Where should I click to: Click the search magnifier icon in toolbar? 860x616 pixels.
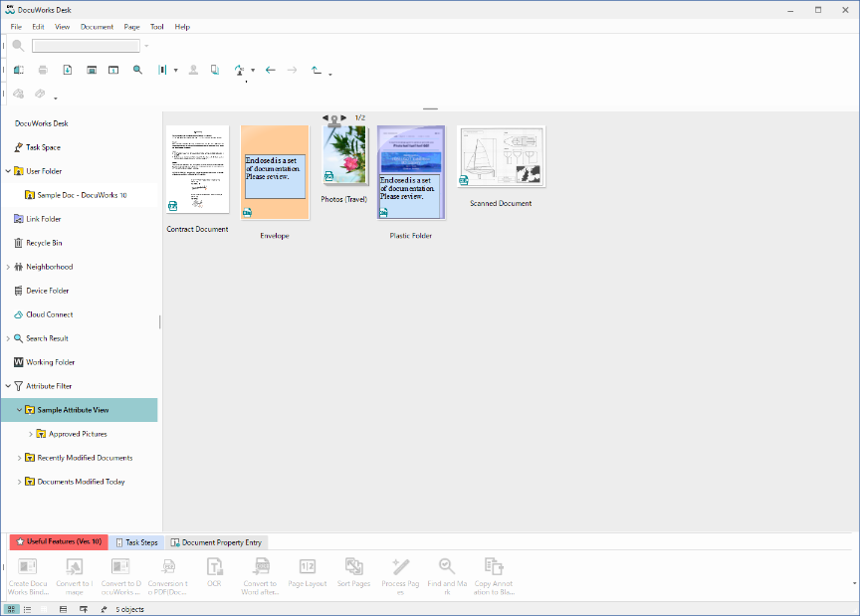point(19,46)
